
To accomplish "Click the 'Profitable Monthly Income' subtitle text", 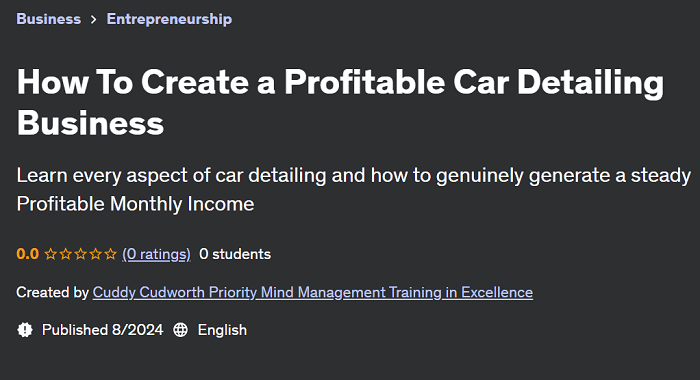I will click(135, 204).
